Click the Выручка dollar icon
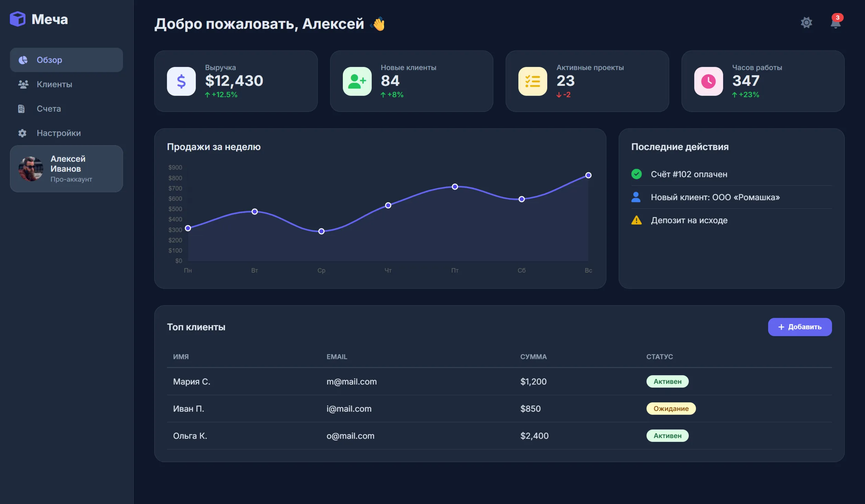Screen dimensions: 865x504 [181, 81]
